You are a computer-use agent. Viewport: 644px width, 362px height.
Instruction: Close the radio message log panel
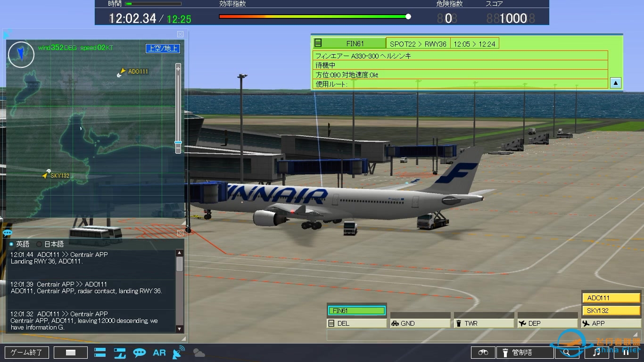pyautogui.click(x=180, y=233)
